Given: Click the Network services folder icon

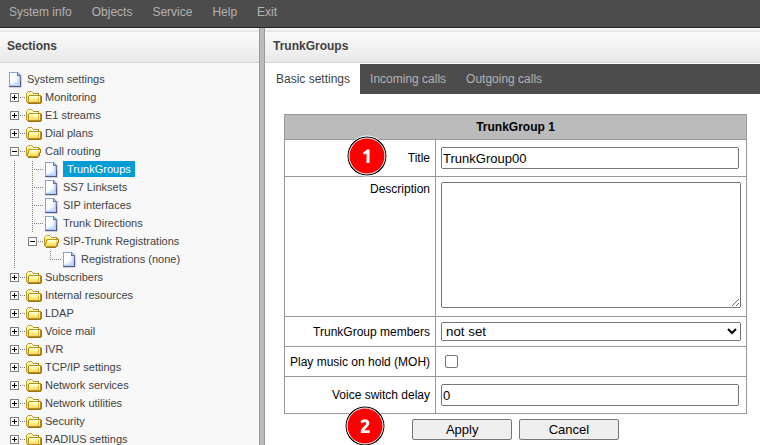Looking at the screenshot, I should (x=34, y=385).
